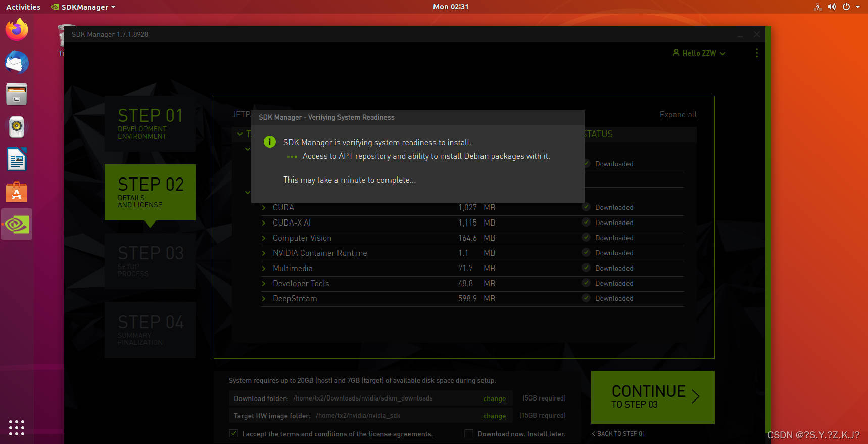The image size is (868, 444).
Task: Click Continue to Step 03
Action: (653, 397)
